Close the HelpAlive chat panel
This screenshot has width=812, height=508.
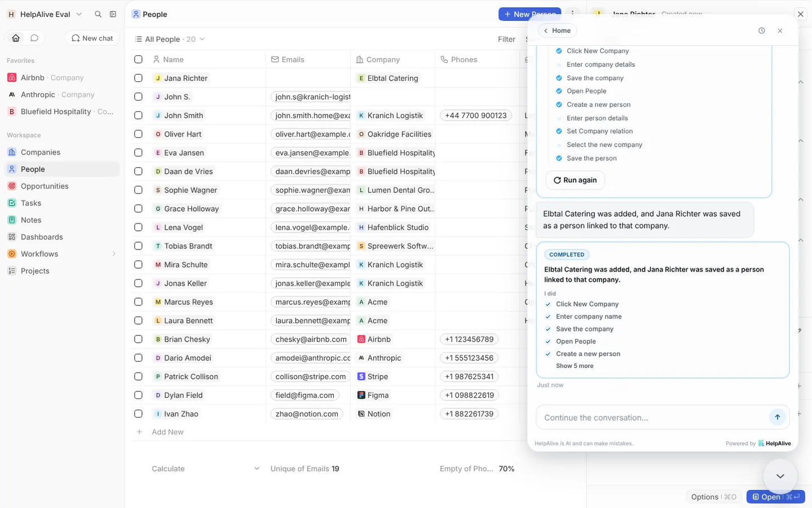[780, 30]
